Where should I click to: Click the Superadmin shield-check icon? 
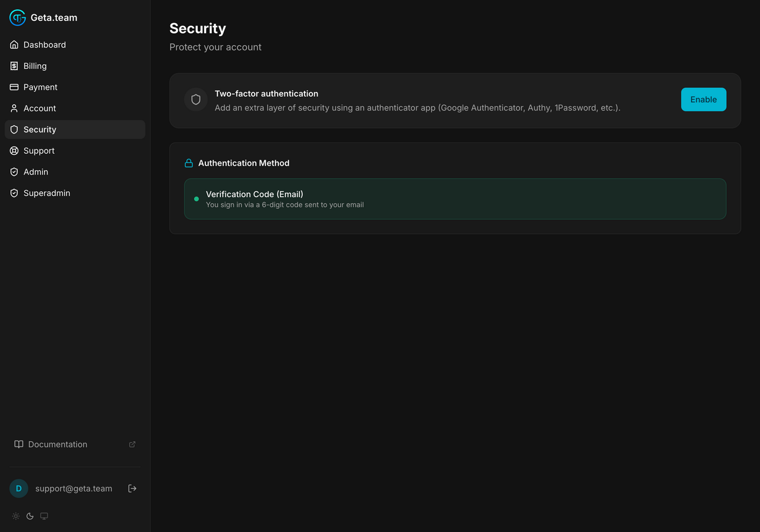(x=14, y=193)
